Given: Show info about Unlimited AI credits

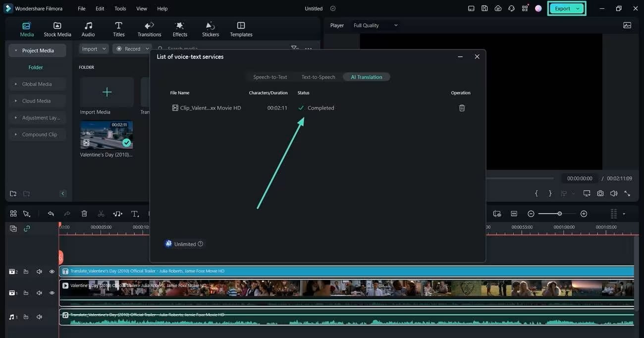Looking at the screenshot, I should (201, 244).
